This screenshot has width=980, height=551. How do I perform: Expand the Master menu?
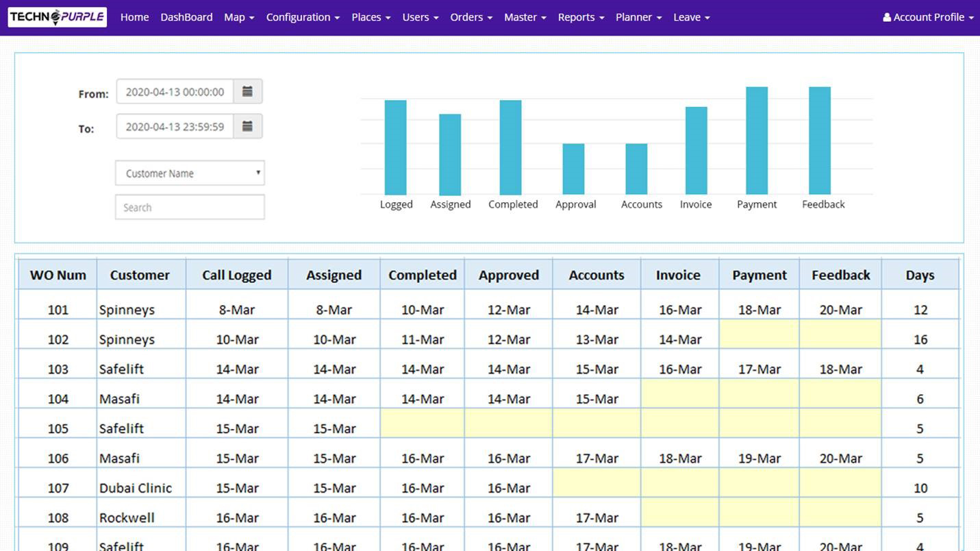coord(525,17)
